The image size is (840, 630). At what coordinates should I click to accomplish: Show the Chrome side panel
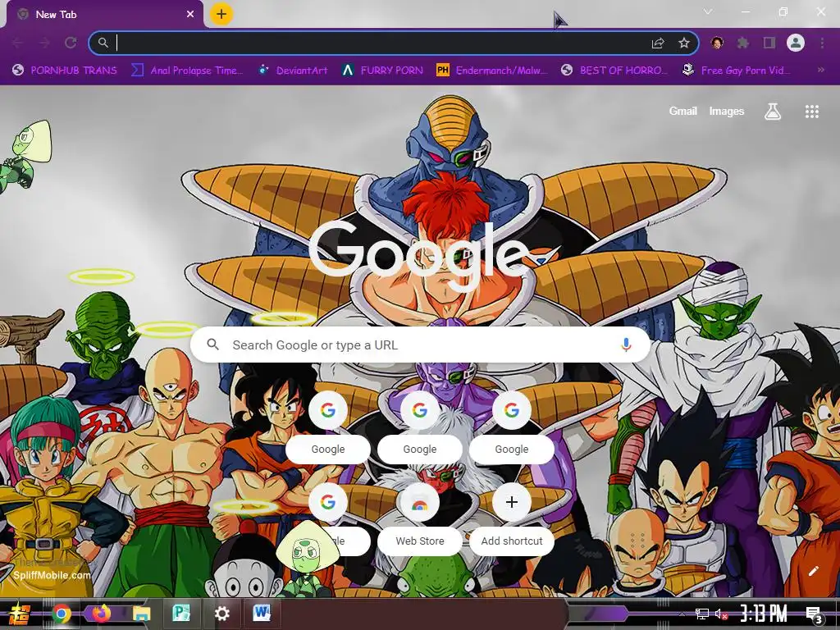point(769,43)
